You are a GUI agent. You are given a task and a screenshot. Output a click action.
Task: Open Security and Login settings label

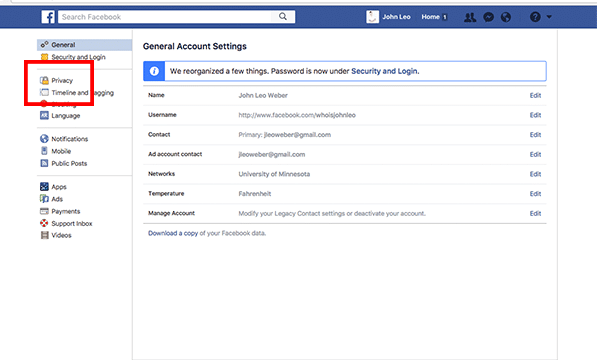[78, 57]
